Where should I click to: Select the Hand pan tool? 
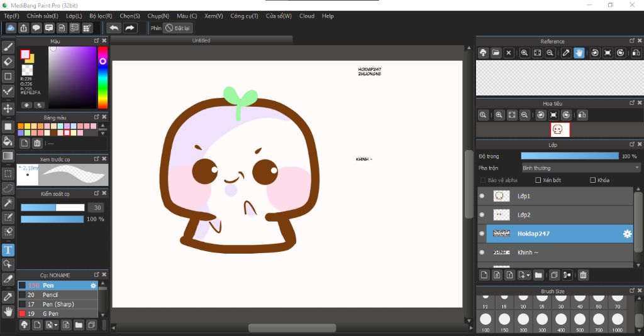(x=8, y=312)
